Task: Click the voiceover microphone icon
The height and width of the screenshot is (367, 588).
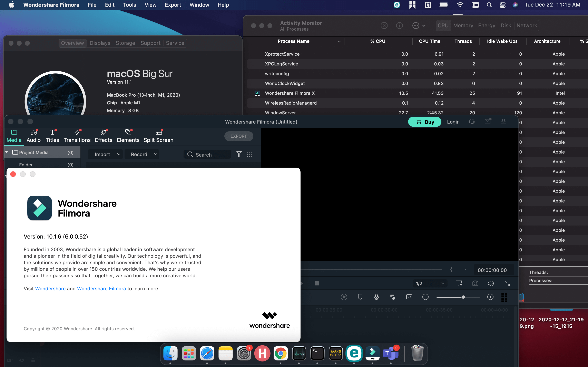Action: tap(376, 297)
